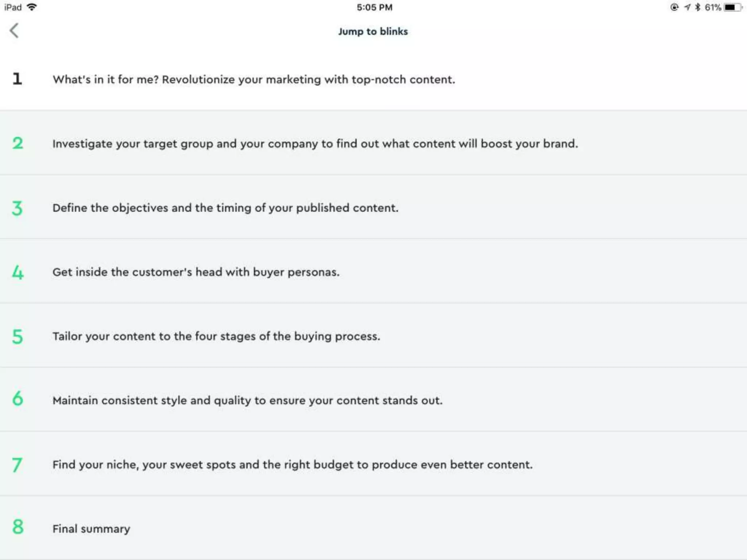Jump to Find your niche blink
Viewport: 747px width, 560px height.
point(293,464)
